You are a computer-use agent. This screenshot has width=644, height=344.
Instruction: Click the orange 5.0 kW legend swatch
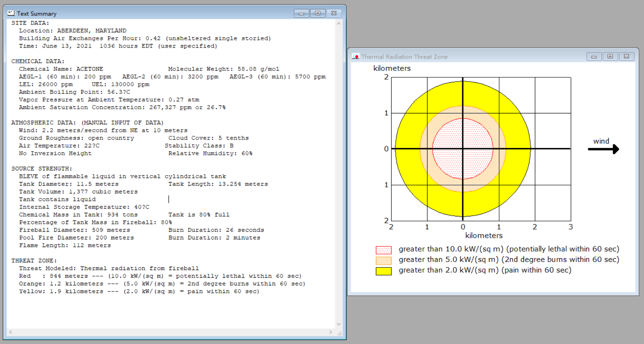[x=383, y=260]
